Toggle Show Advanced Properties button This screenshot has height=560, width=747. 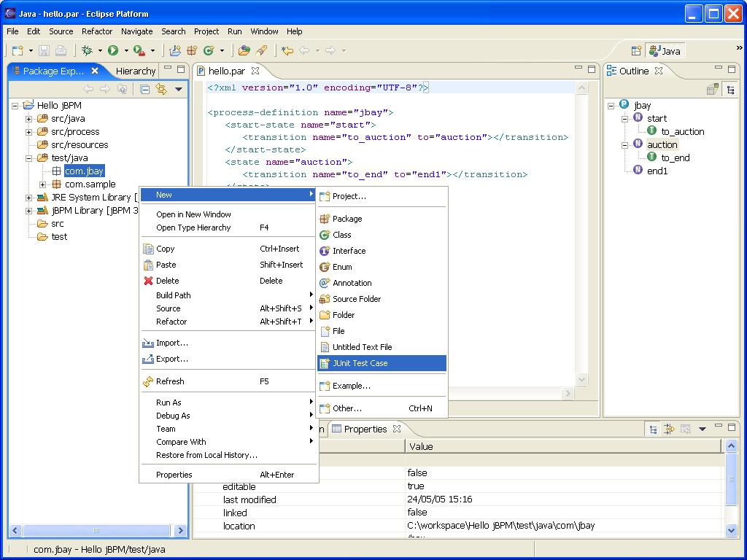pyautogui.click(x=669, y=429)
